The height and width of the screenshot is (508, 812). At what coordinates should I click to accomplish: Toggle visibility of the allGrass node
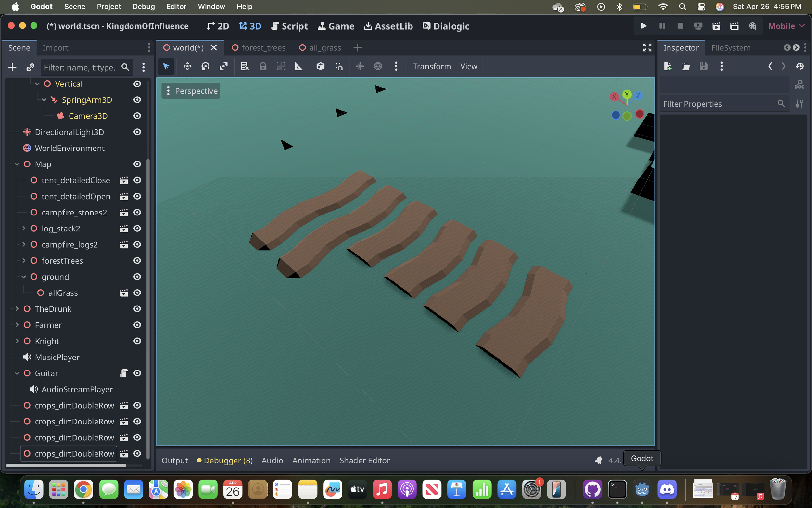(x=137, y=293)
